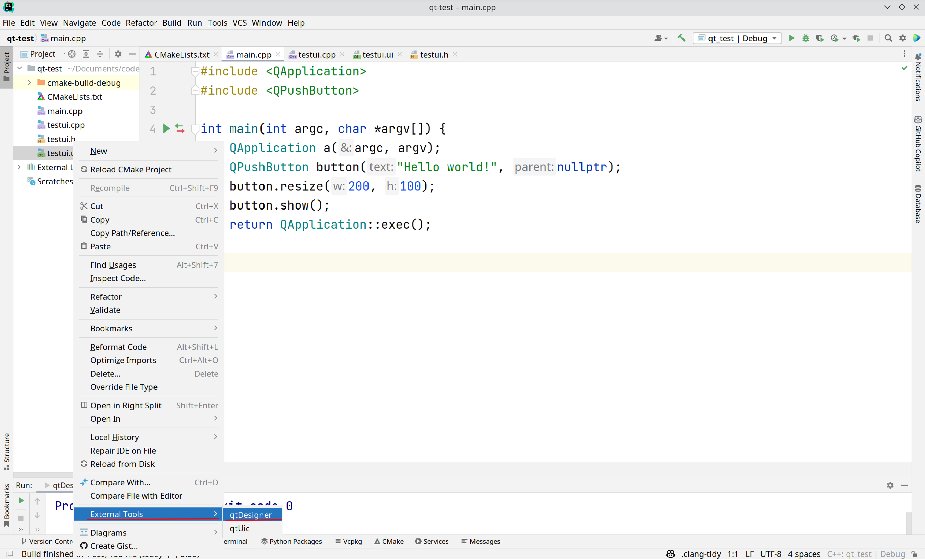Start debugging with the bug icon
Image resolution: width=925 pixels, height=560 pixels.
point(806,38)
